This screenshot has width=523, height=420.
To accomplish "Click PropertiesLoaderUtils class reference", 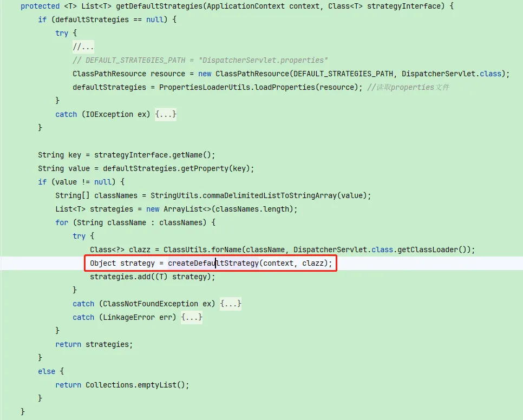I will [205, 87].
